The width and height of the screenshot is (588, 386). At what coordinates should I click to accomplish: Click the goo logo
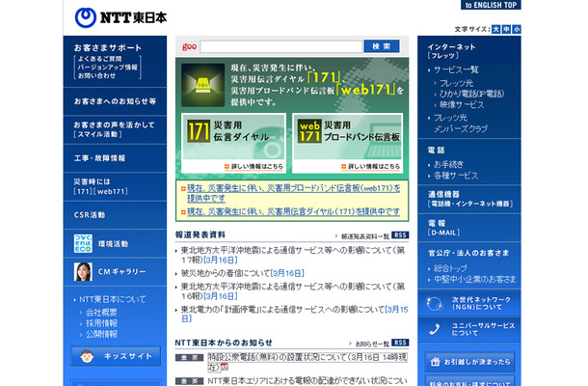(x=189, y=47)
